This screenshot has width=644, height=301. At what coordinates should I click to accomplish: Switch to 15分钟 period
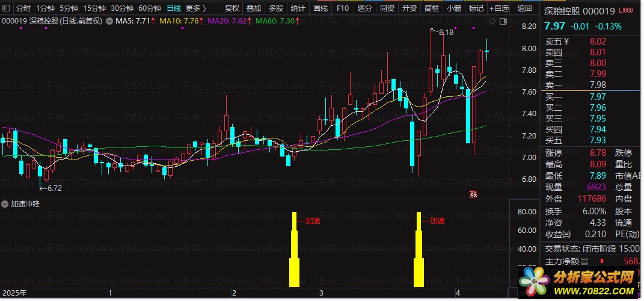[x=94, y=8]
